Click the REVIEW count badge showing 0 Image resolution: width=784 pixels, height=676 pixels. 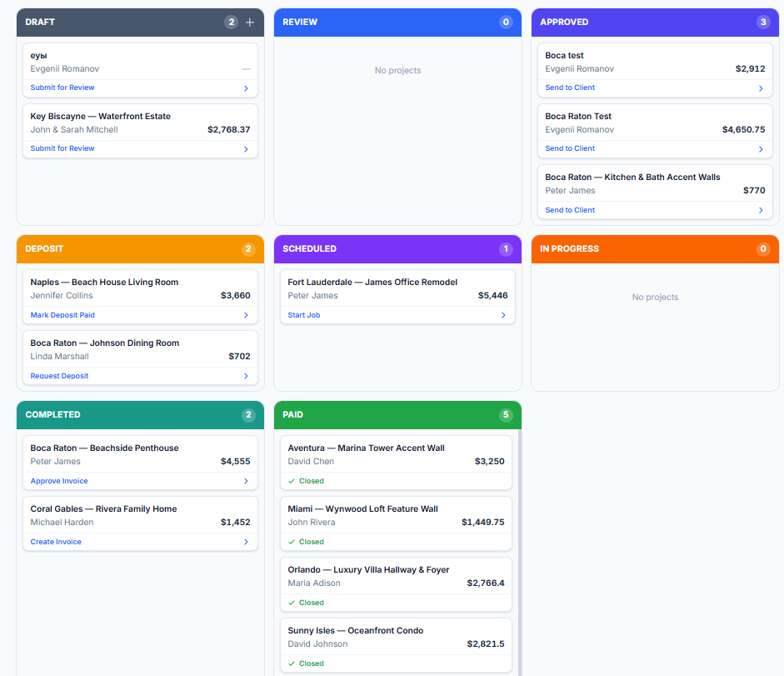coord(507,23)
